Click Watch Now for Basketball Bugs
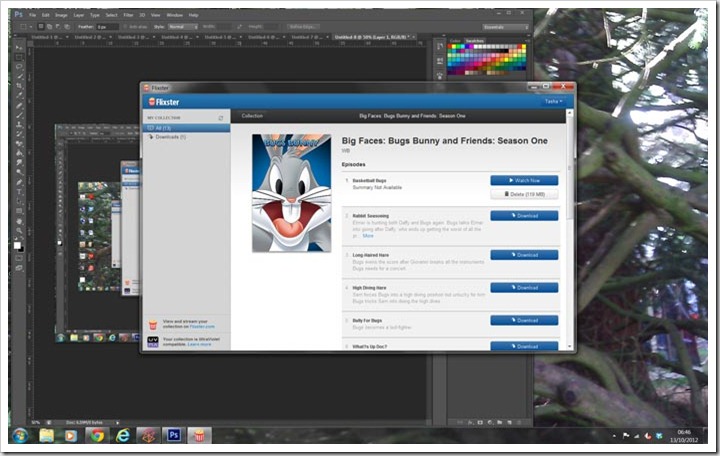The width and height of the screenshot is (720, 456). 524,180
